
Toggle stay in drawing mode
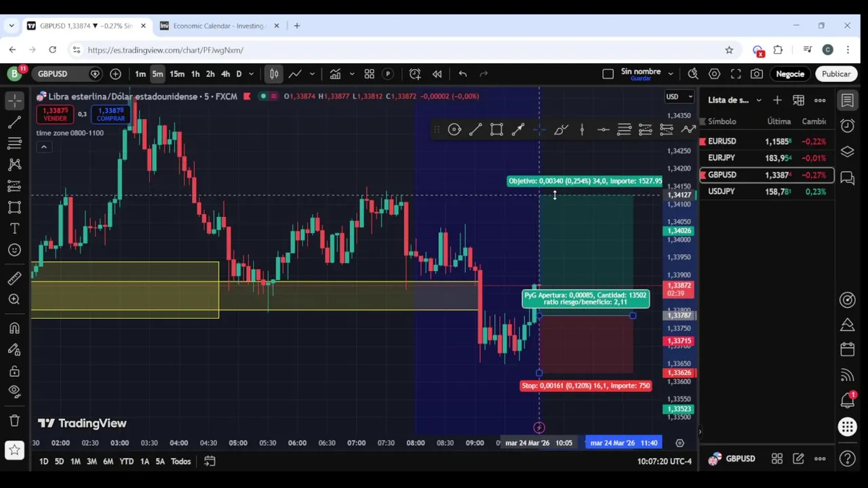point(14,350)
